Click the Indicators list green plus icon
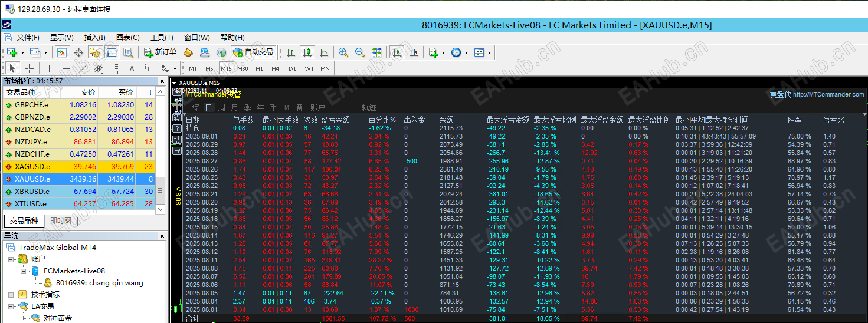This screenshot has width=868, height=323. click(x=434, y=52)
